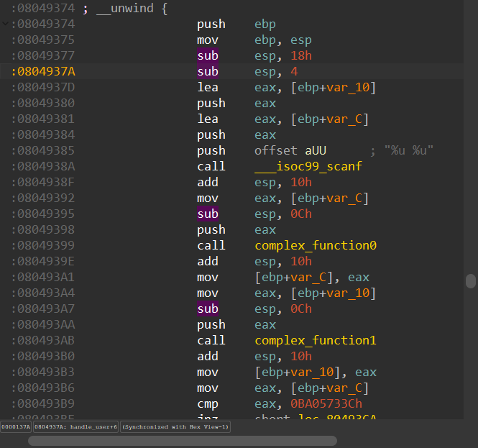Image resolution: width=478 pixels, height=448 pixels.
Task: Click var_C in mov at 080493A1
Action: [x=308, y=278]
